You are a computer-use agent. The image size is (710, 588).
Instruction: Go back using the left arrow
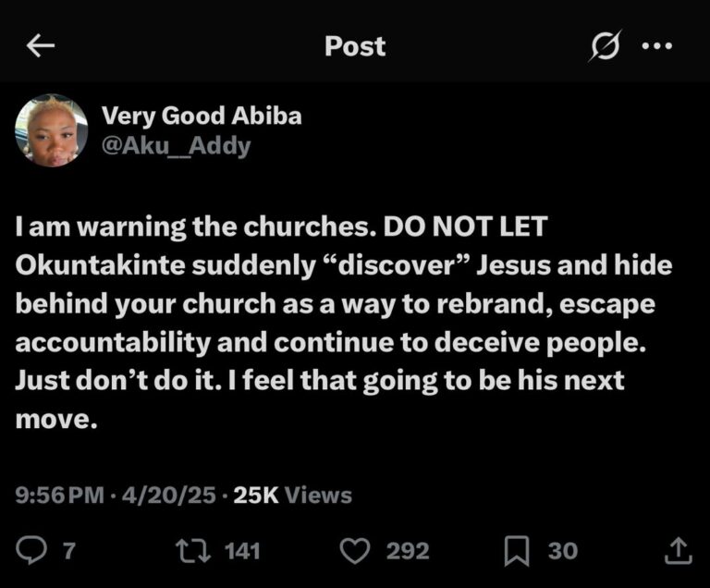(x=42, y=46)
